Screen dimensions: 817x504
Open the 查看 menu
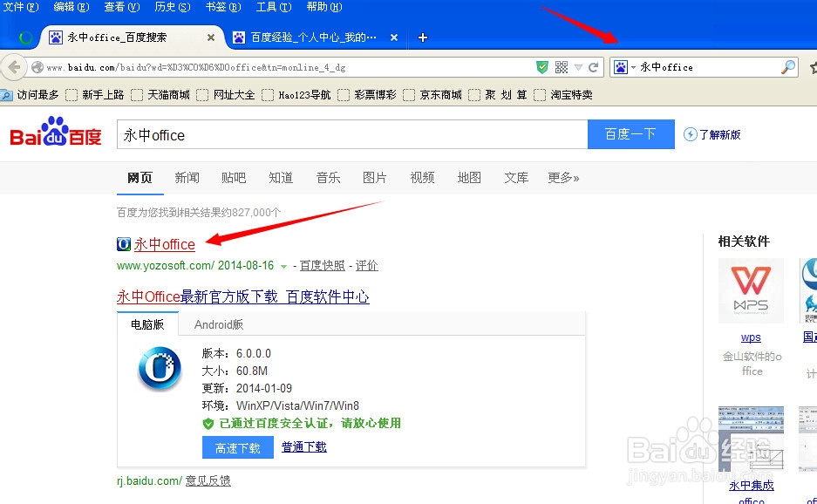coord(122,7)
